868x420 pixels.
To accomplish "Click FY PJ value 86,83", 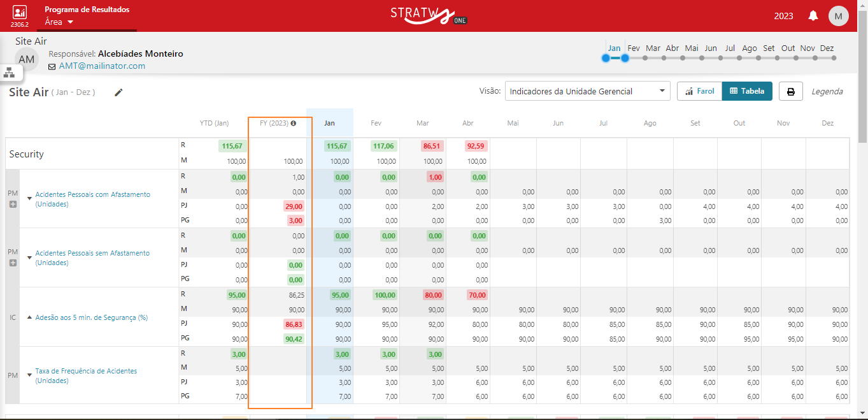I will click(x=294, y=324).
